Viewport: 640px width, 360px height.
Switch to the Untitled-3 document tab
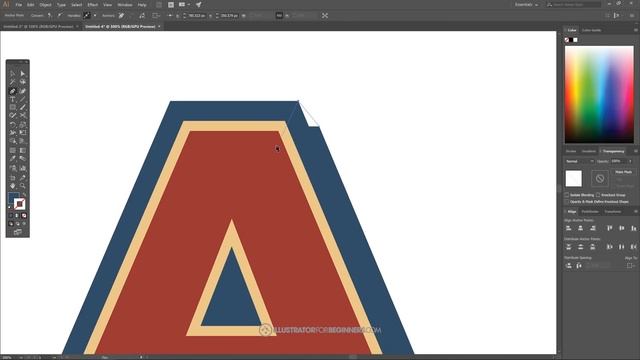[40, 27]
